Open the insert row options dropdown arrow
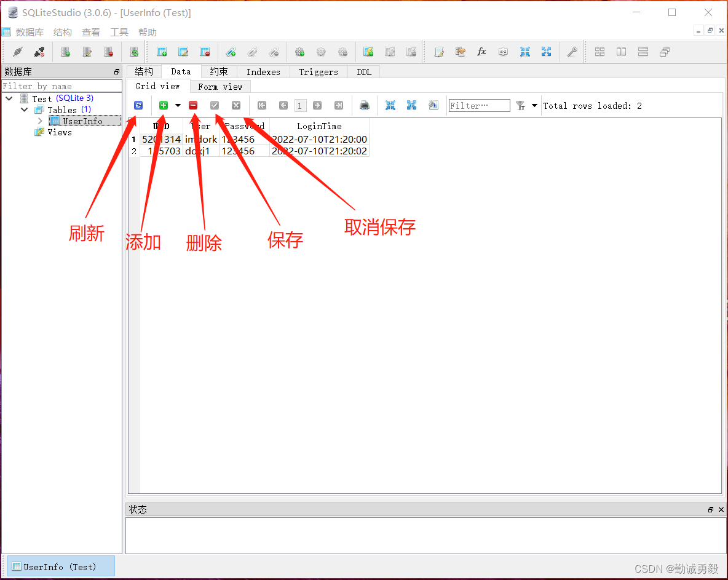The width and height of the screenshot is (728, 580). 178,105
